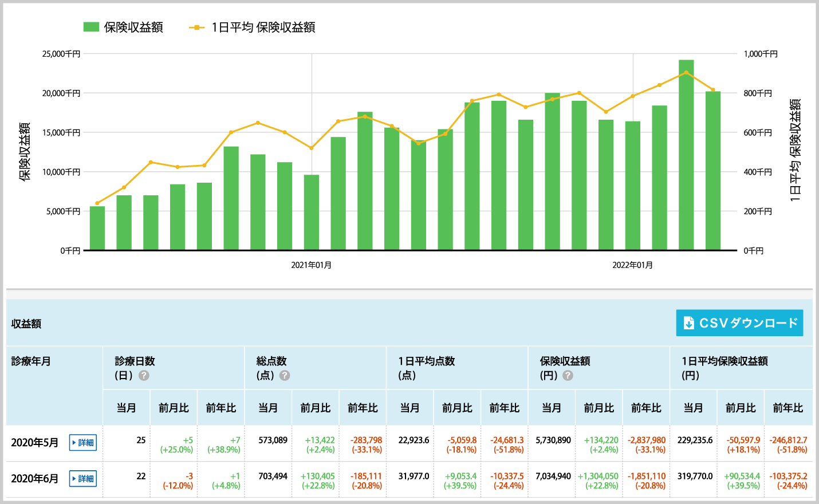This screenshot has height=504, width=819.
Task: Click the CSVダウンロード button
Action: click(x=739, y=323)
